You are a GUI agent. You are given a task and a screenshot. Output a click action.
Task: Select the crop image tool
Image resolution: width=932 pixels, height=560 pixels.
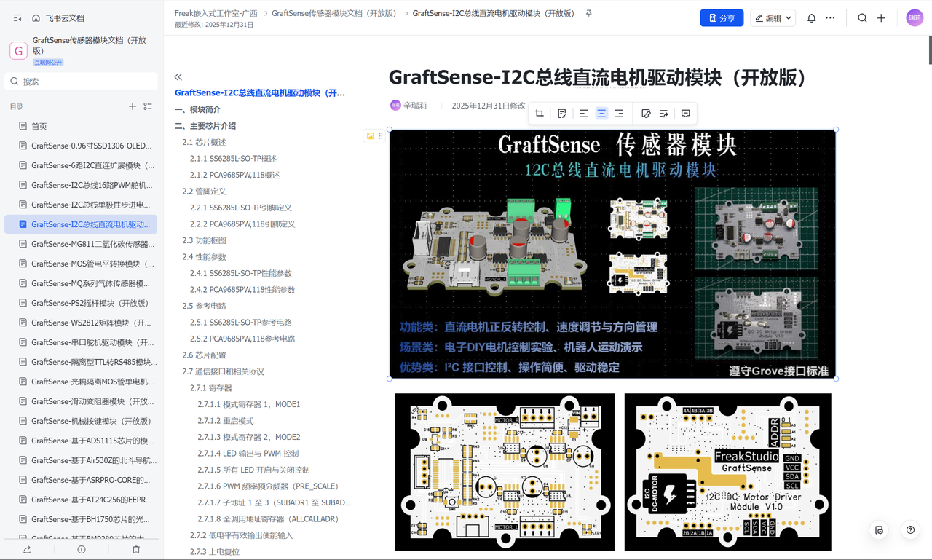coord(540,114)
